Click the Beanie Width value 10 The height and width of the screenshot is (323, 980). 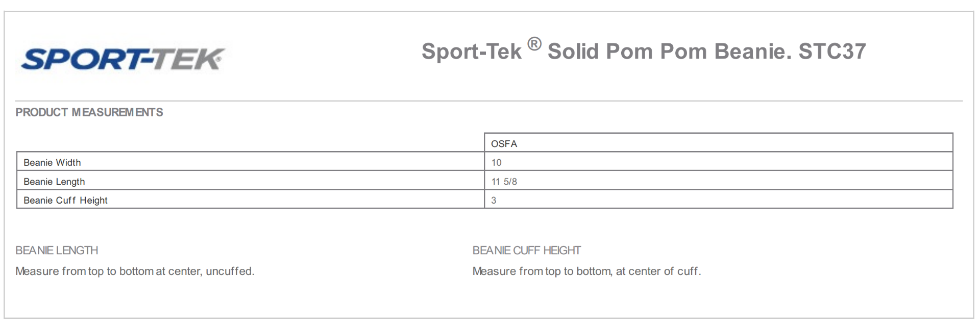point(496,163)
